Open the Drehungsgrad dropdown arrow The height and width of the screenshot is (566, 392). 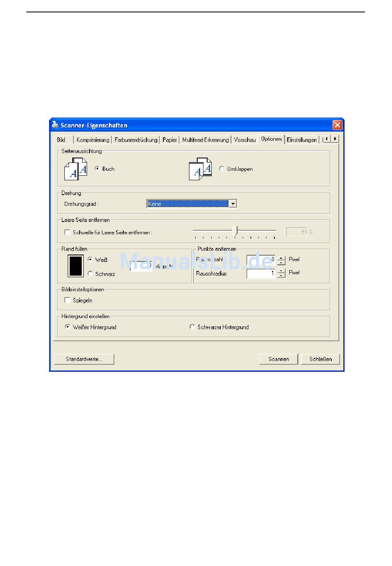point(233,204)
